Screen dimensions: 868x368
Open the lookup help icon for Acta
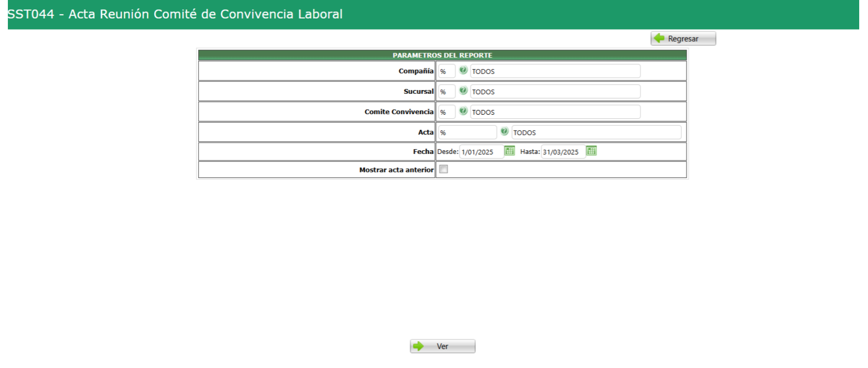coord(504,131)
